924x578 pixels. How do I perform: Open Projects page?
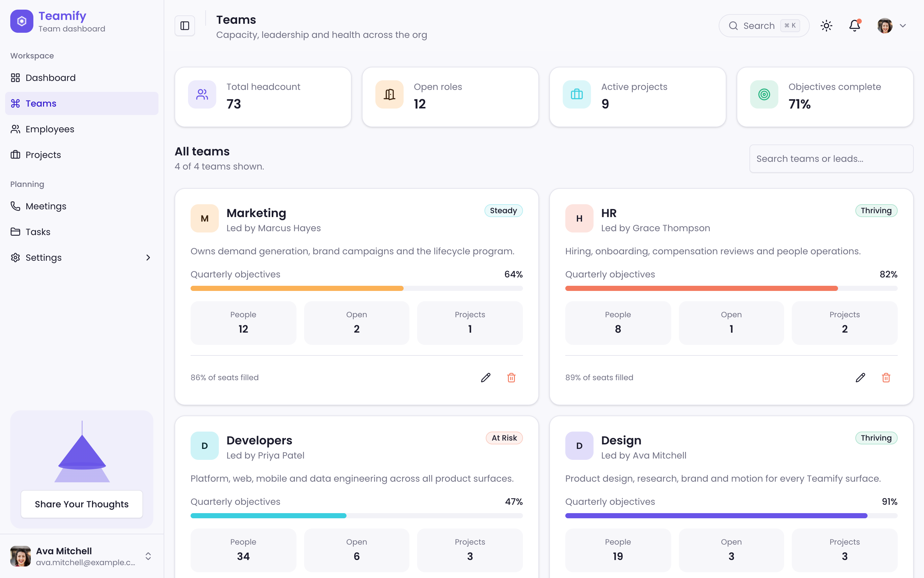pyautogui.click(x=82, y=155)
